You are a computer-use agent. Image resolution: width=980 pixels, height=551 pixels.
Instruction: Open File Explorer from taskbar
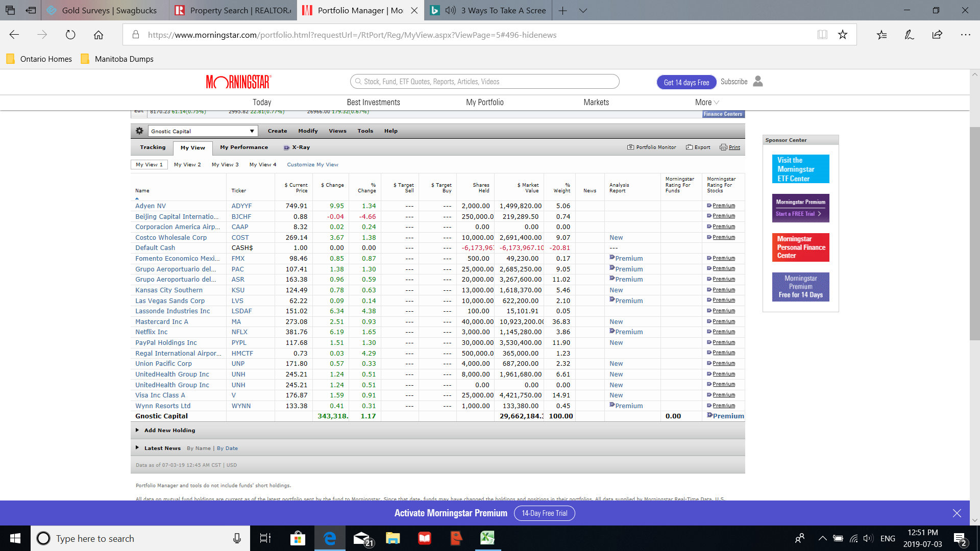pyautogui.click(x=393, y=538)
